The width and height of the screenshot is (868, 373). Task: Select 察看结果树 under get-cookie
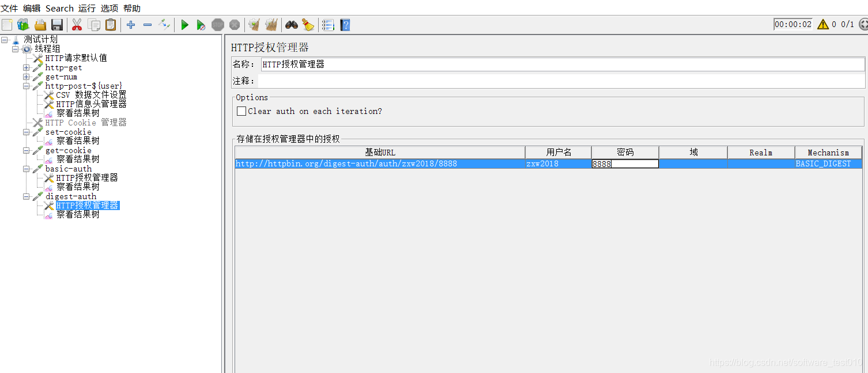(x=78, y=159)
